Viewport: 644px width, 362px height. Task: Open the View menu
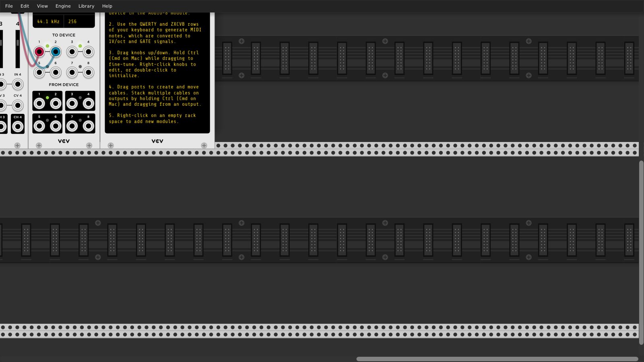click(42, 6)
